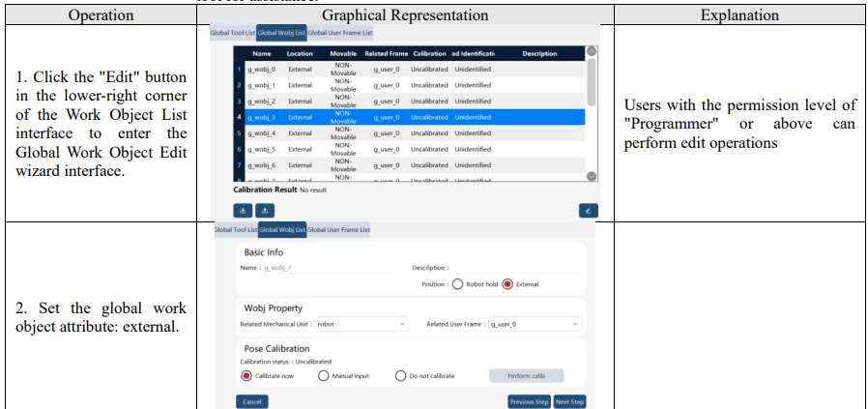Open the Related User Frame dropdown
The width and height of the screenshot is (868, 409).
535,324
